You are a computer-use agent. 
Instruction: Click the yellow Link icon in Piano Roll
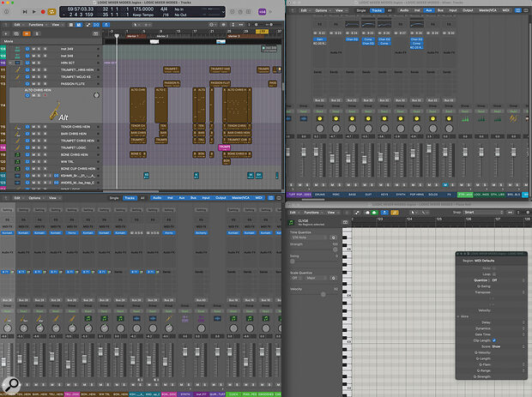(394, 213)
